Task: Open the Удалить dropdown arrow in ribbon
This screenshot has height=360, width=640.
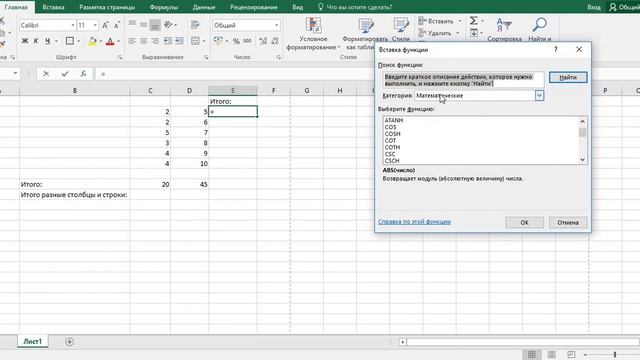Action: click(458, 33)
